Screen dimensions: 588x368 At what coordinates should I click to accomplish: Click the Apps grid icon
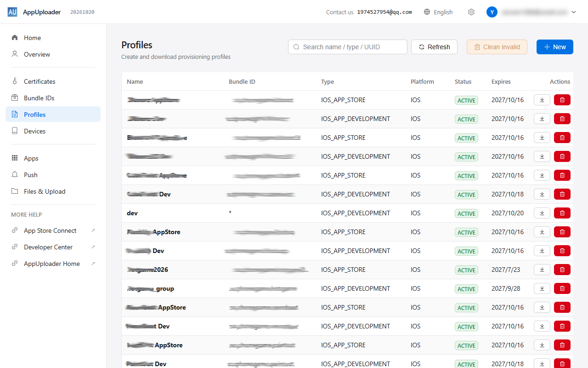coord(15,158)
